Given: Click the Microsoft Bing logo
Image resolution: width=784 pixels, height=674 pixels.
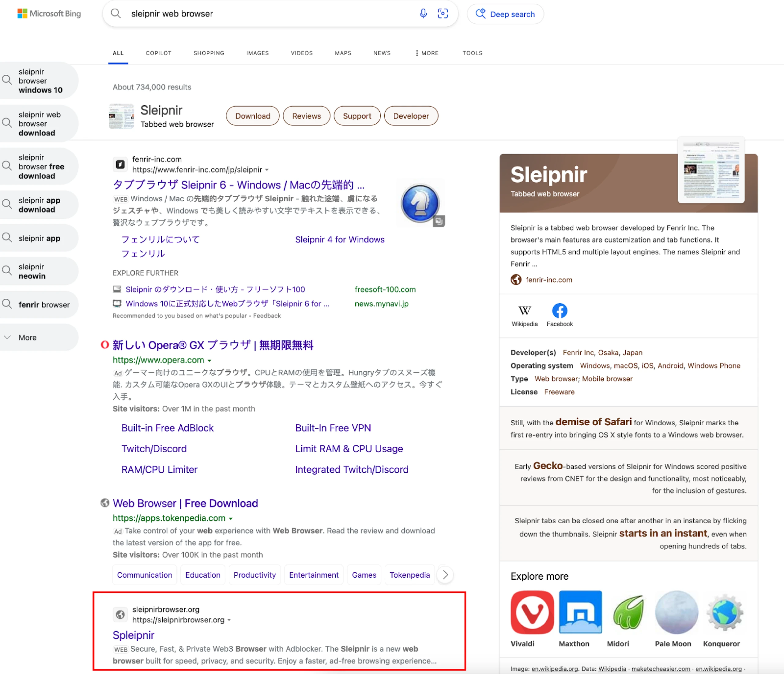Looking at the screenshot, I should [49, 13].
